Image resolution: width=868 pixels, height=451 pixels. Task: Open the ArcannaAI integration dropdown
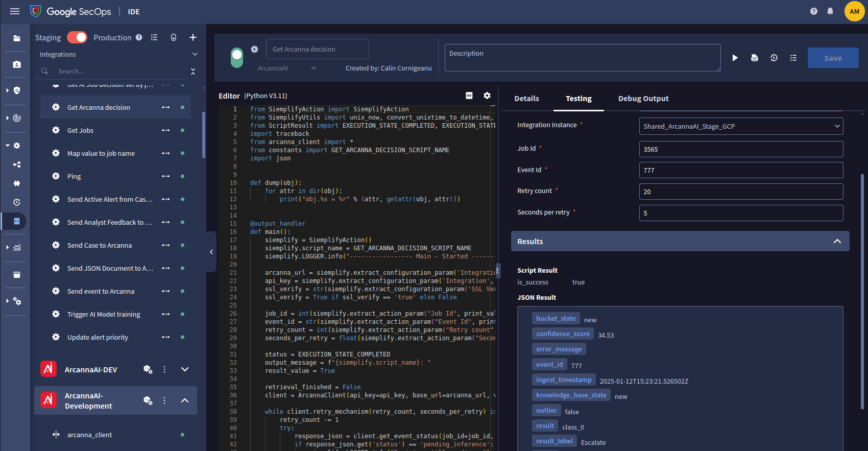pos(287,68)
